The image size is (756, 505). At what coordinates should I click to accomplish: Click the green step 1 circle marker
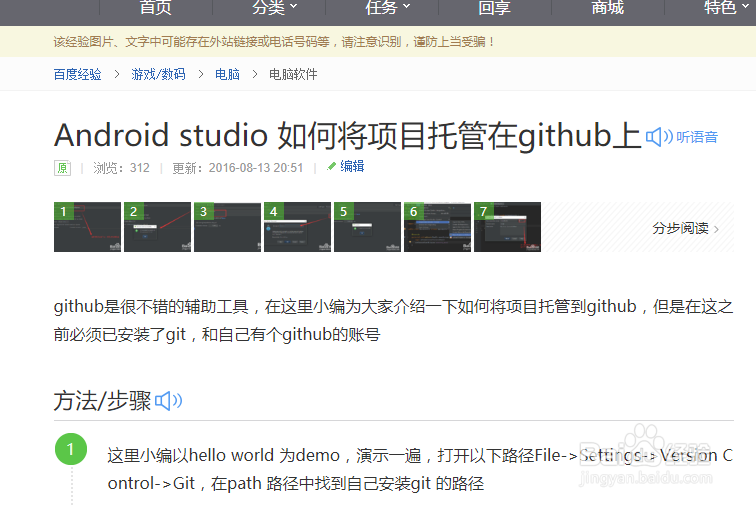point(71,449)
